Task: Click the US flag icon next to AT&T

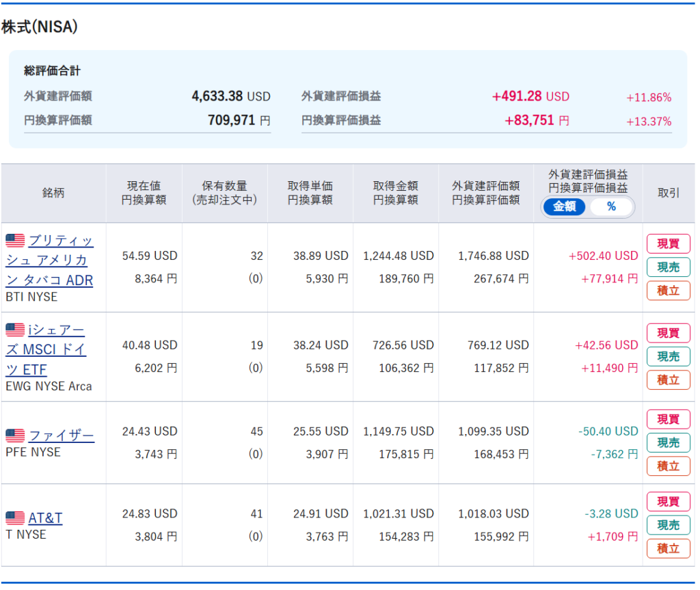Action: [x=15, y=518]
